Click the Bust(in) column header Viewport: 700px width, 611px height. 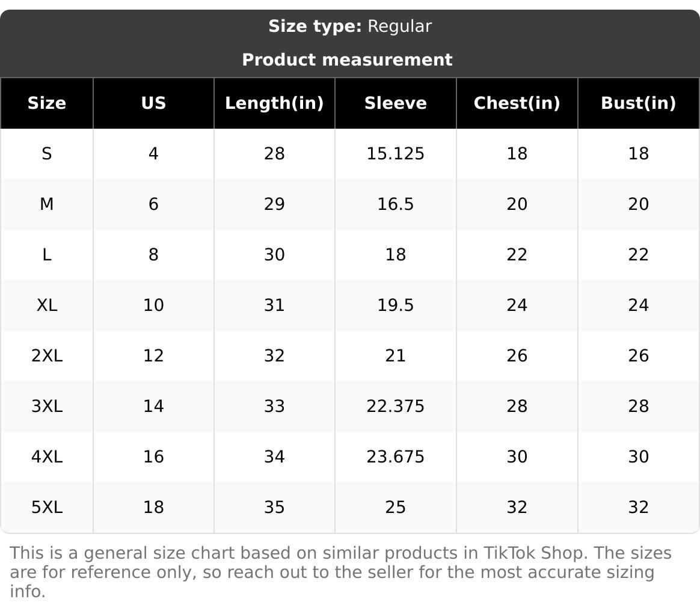click(x=638, y=103)
